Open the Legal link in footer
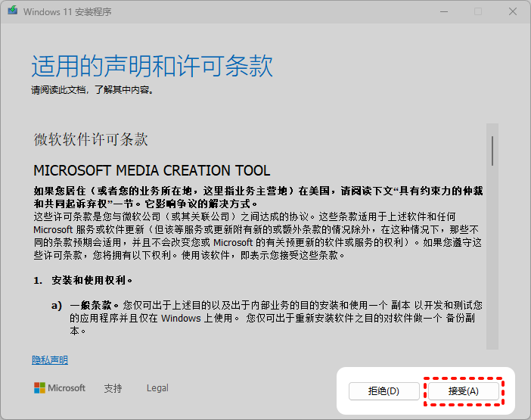Image resolution: width=531 pixels, height=420 pixels. 157,388
